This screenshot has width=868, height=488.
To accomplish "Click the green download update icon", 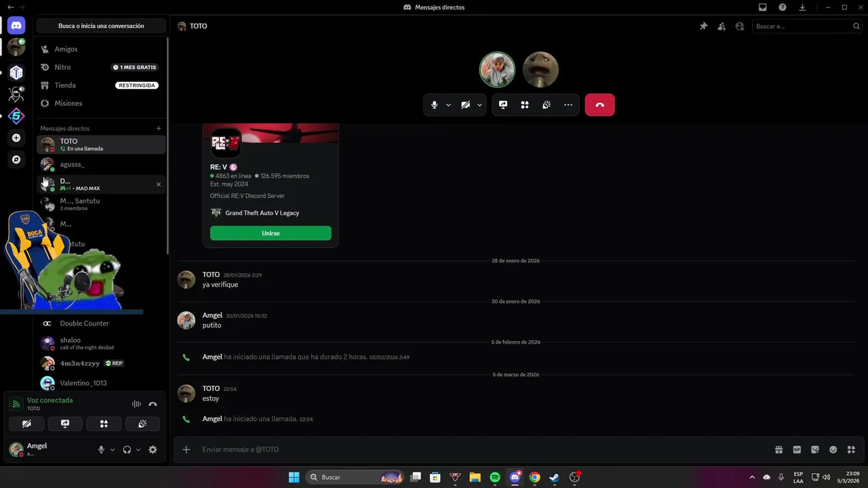I will pyautogui.click(x=802, y=7).
